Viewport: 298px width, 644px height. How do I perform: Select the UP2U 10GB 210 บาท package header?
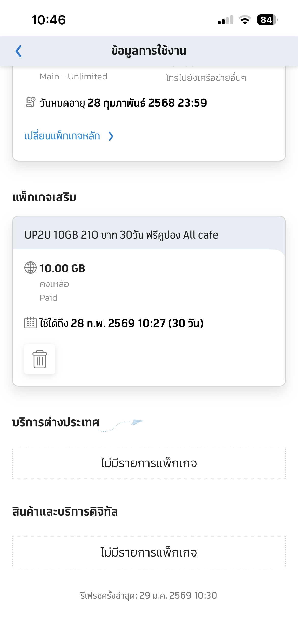coord(121,235)
